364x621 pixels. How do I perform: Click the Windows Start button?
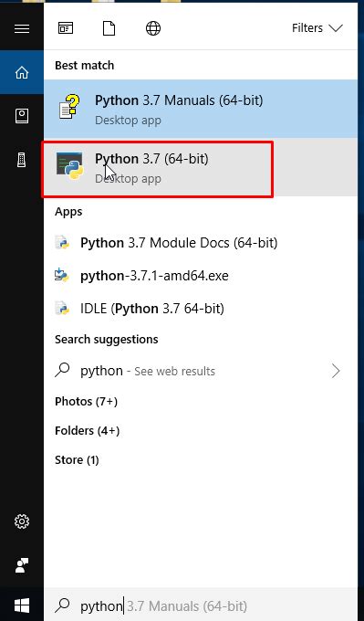(x=22, y=605)
